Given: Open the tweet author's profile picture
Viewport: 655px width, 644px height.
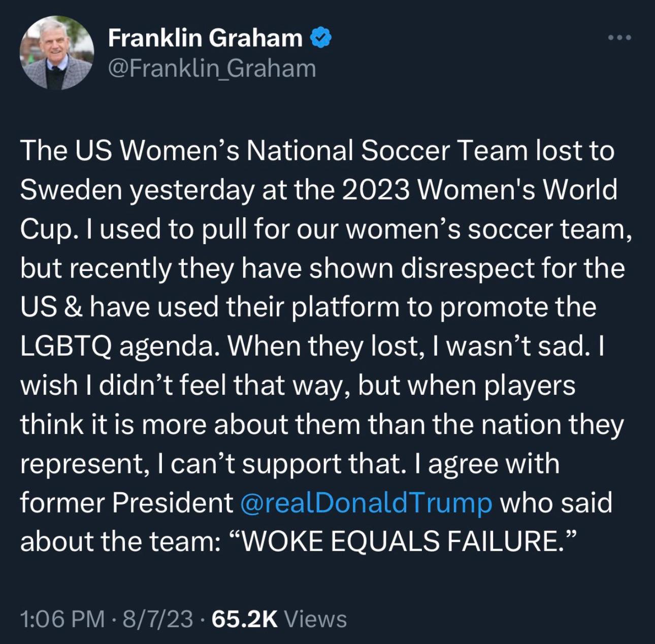Looking at the screenshot, I should point(57,53).
